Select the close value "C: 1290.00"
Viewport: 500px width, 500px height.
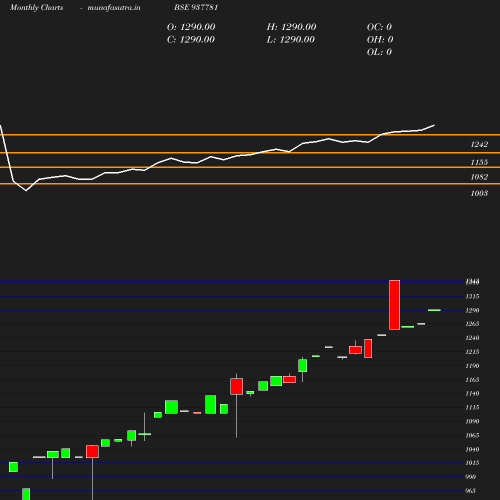(191, 39)
